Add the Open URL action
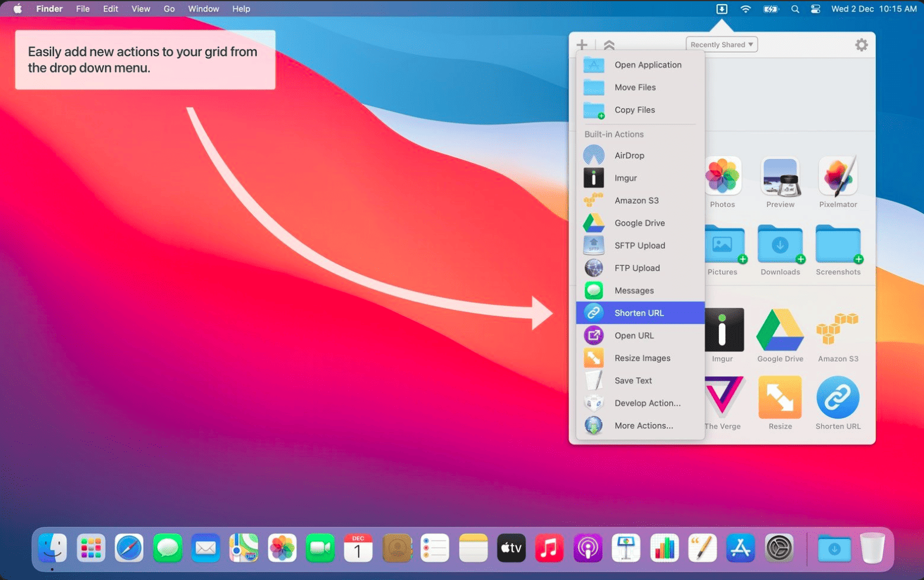Screen dimensions: 924x580 (x=640, y=335)
